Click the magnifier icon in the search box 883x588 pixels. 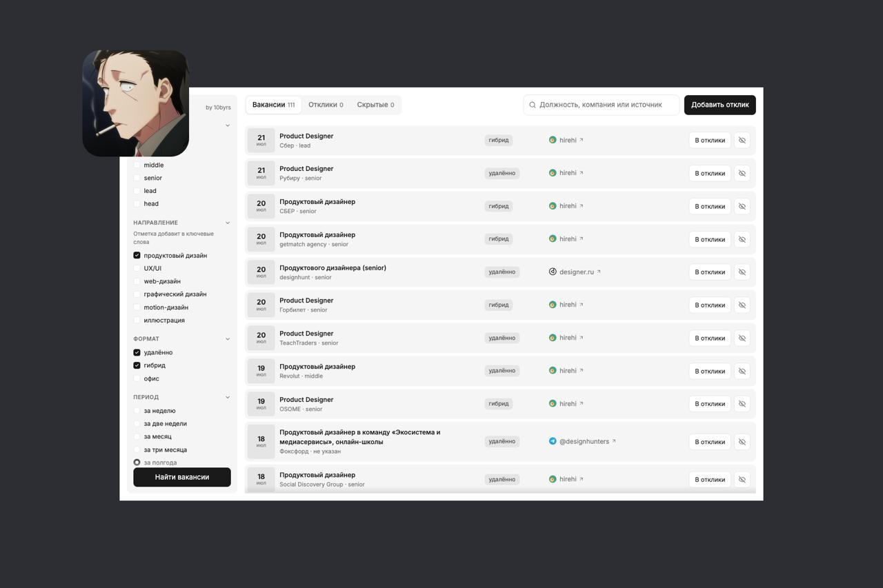coord(533,105)
